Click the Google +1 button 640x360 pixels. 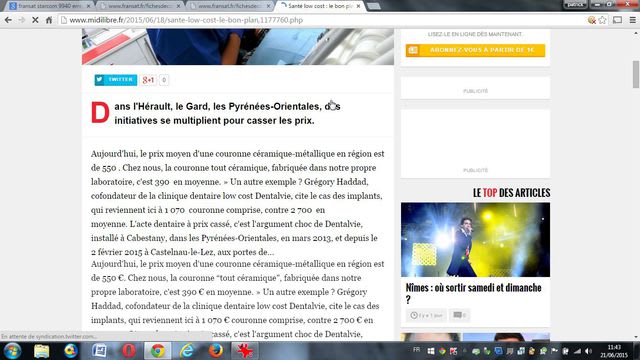coord(149,80)
